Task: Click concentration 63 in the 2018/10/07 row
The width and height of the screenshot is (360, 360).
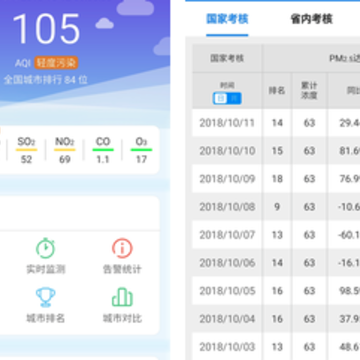Action: pos(309,235)
